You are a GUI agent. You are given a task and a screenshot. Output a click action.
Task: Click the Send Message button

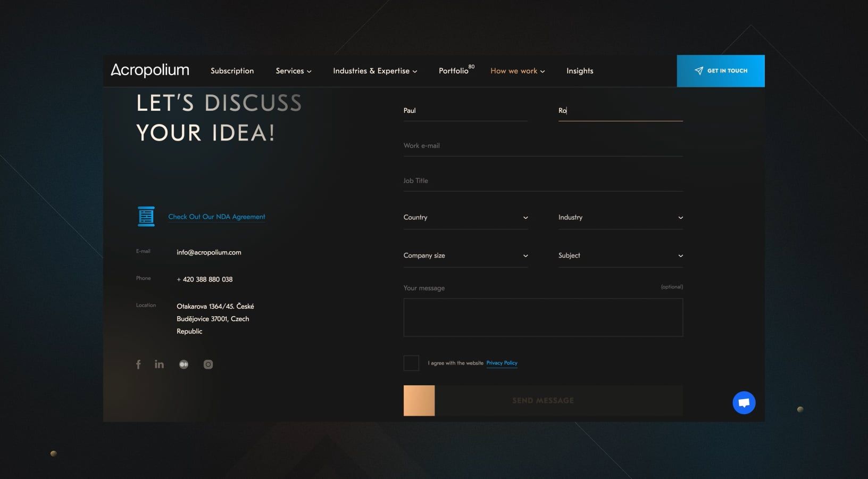point(543,400)
